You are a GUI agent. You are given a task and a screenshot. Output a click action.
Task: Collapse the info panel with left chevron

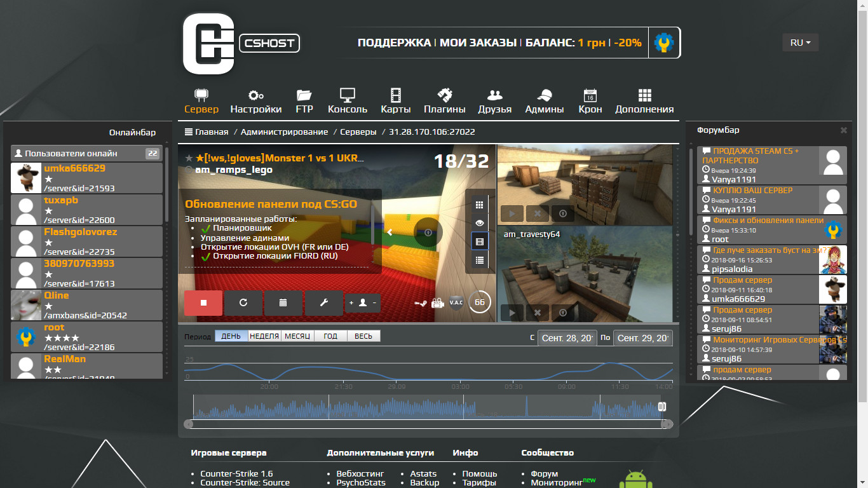[x=390, y=233]
